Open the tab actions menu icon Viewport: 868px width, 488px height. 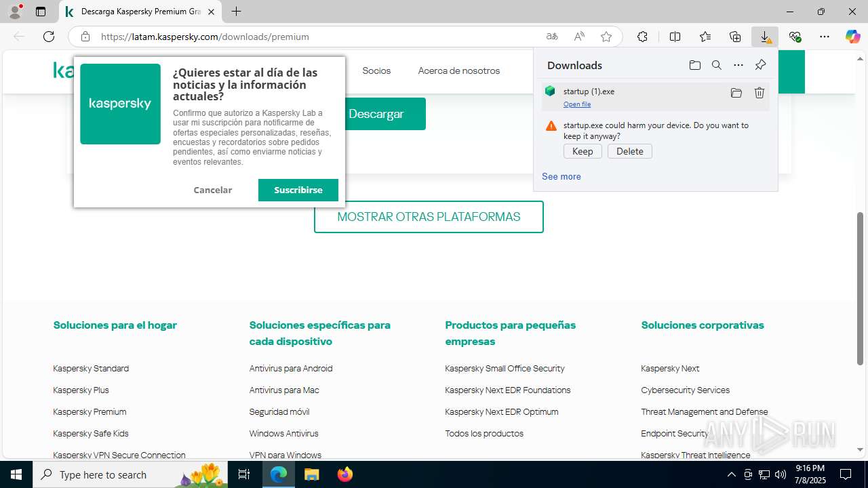(x=41, y=12)
